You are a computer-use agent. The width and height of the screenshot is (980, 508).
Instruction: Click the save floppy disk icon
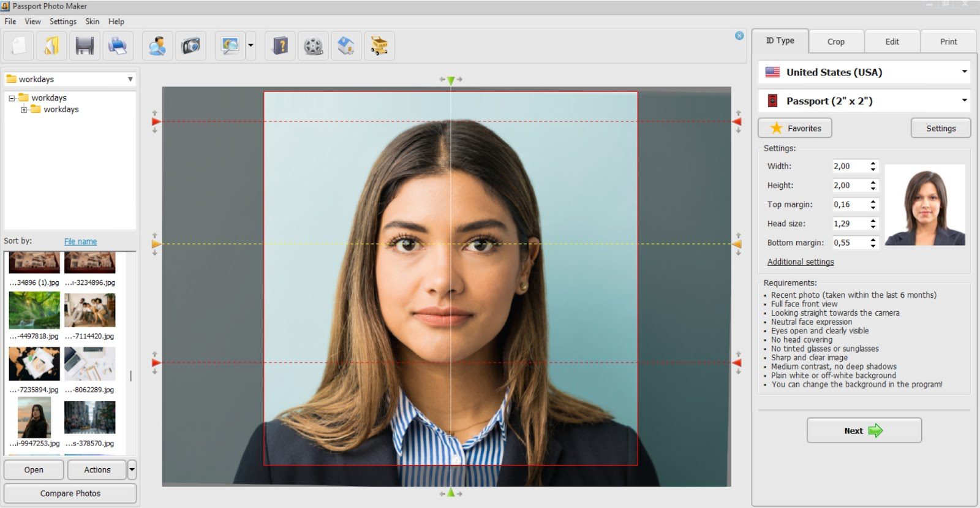tap(85, 46)
